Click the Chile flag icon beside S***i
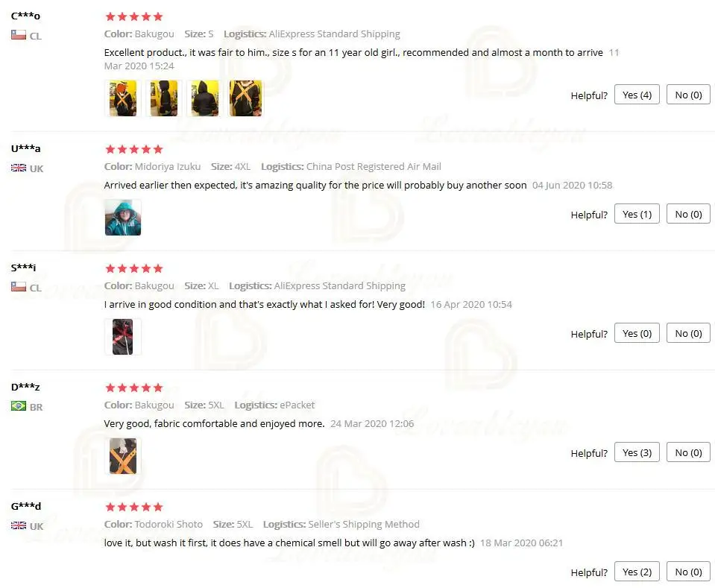The width and height of the screenshot is (715, 588). [x=18, y=287]
